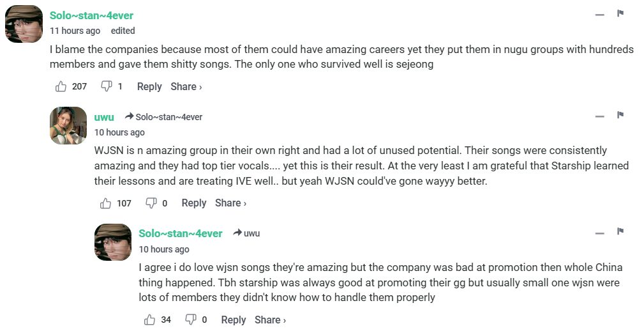The height and width of the screenshot is (333, 644).
Task: Like uwu's comment about WJSN
Action: (x=106, y=203)
